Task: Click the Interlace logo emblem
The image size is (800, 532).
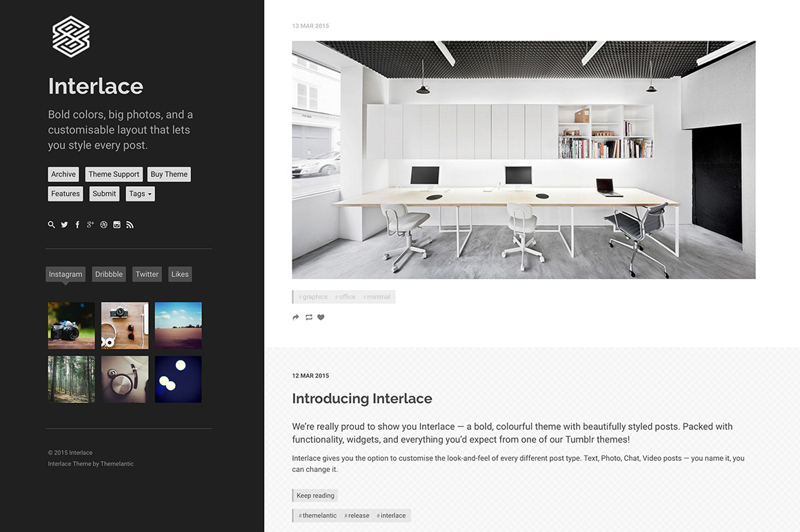Action: tap(71, 37)
